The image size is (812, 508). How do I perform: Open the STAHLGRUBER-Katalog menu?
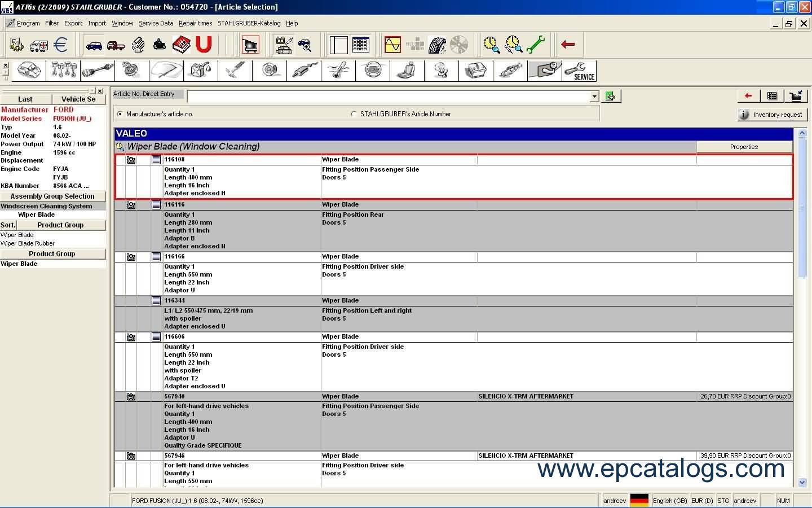coord(249,23)
